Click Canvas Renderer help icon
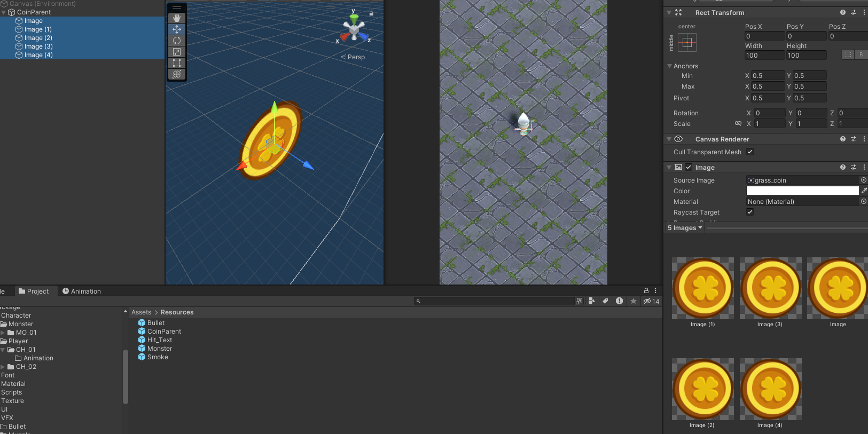The width and height of the screenshot is (868, 434). [x=843, y=139]
